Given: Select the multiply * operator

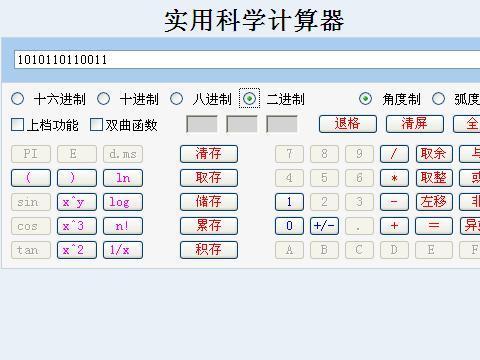Looking at the screenshot, I should click(394, 178).
